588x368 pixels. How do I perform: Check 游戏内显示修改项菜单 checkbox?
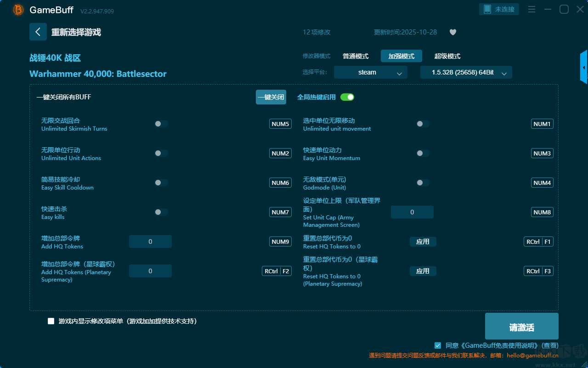[51, 321]
